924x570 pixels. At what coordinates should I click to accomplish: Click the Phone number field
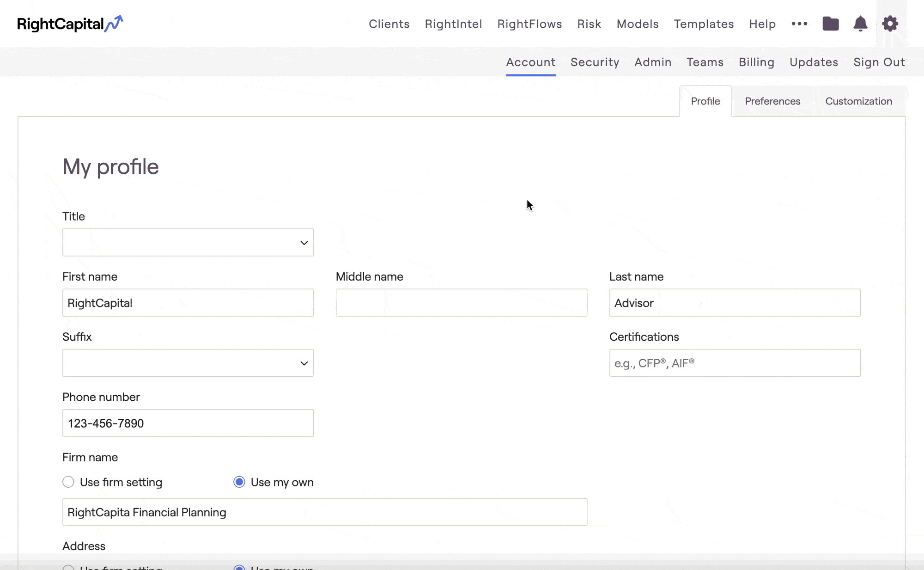coord(188,423)
